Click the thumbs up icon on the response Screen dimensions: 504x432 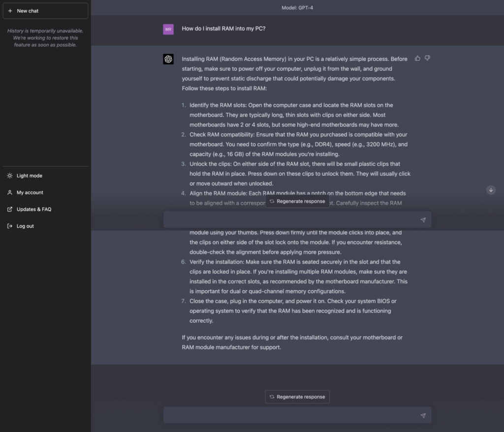(418, 58)
